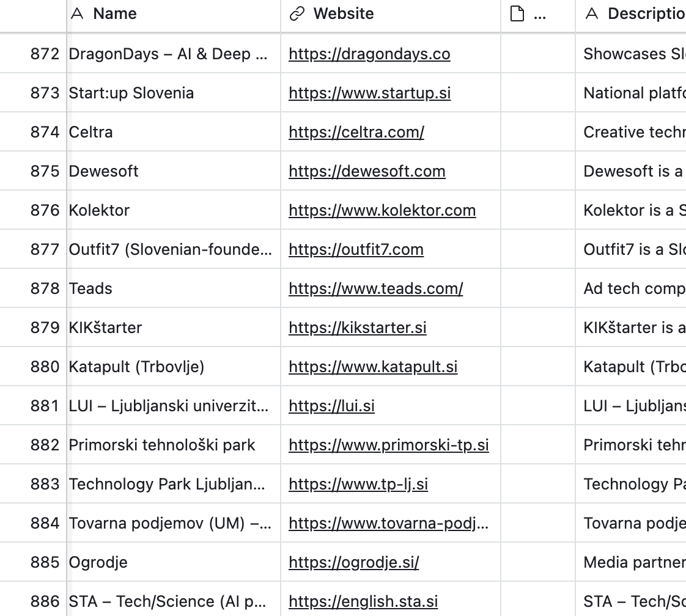
Task: Open the Website column header
Action: point(391,16)
